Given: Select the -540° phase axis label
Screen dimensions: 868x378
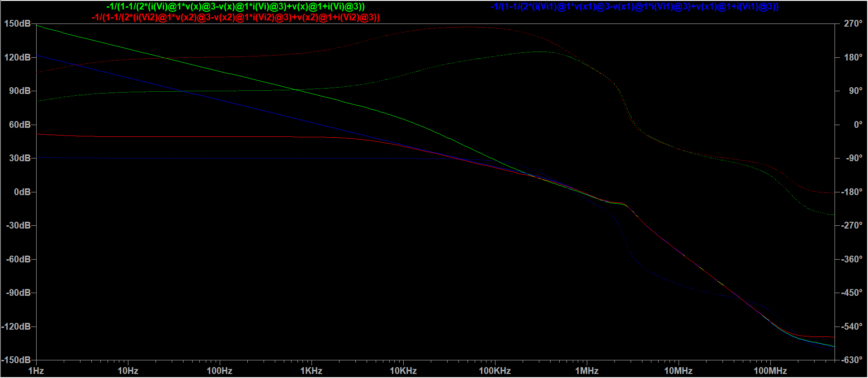Looking at the screenshot, I should click(x=852, y=327).
